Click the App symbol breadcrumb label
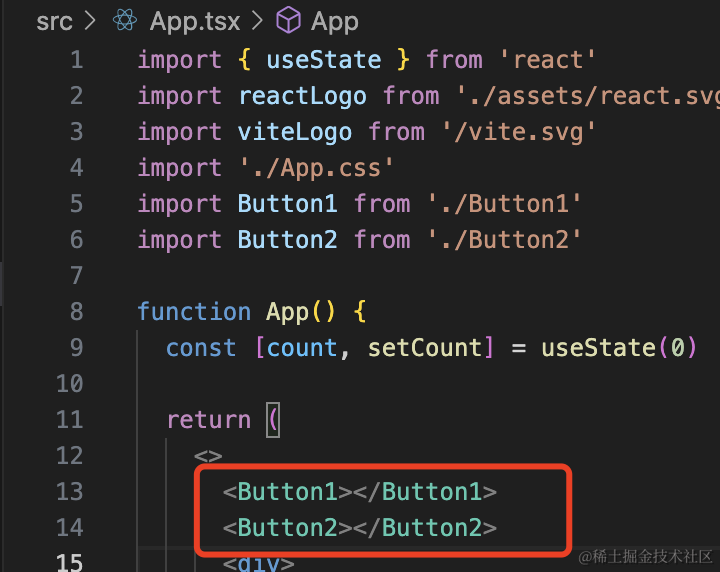 pyautogui.click(x=334, y=22)
